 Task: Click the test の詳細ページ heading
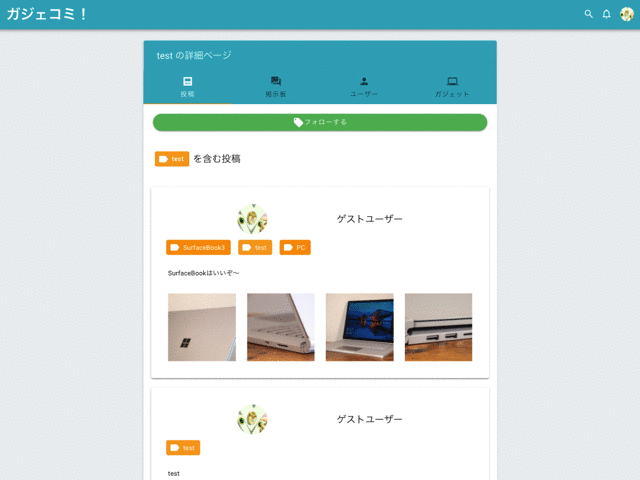tap(194, 56)
